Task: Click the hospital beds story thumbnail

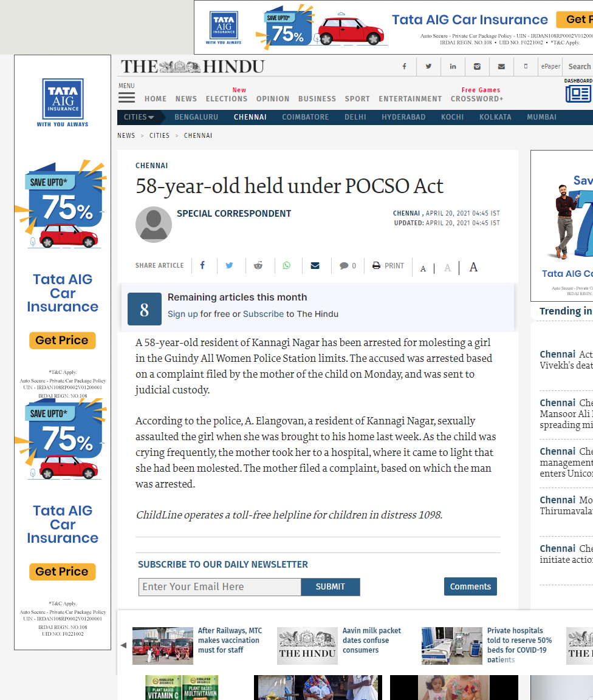Action: 452,646
